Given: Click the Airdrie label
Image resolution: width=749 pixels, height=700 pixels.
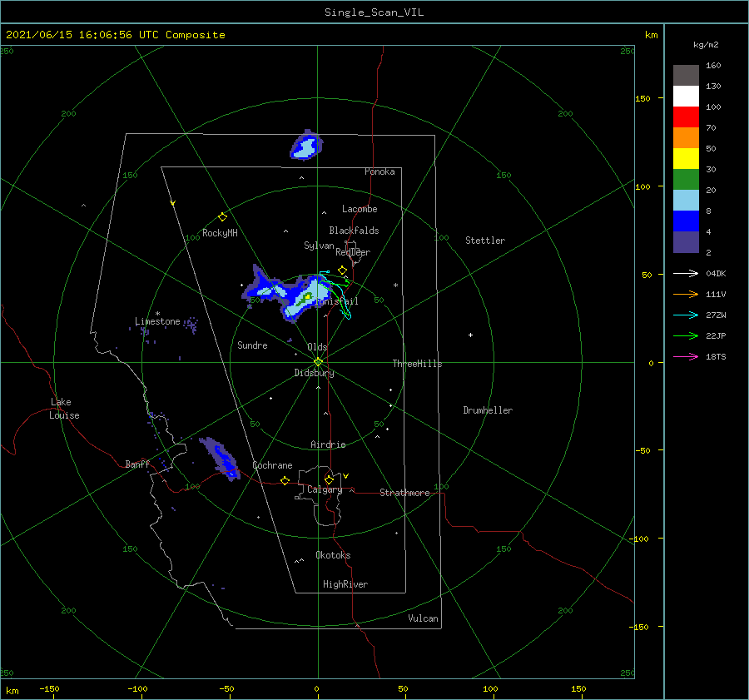Looking at the screenshot, I should (328, 444).
